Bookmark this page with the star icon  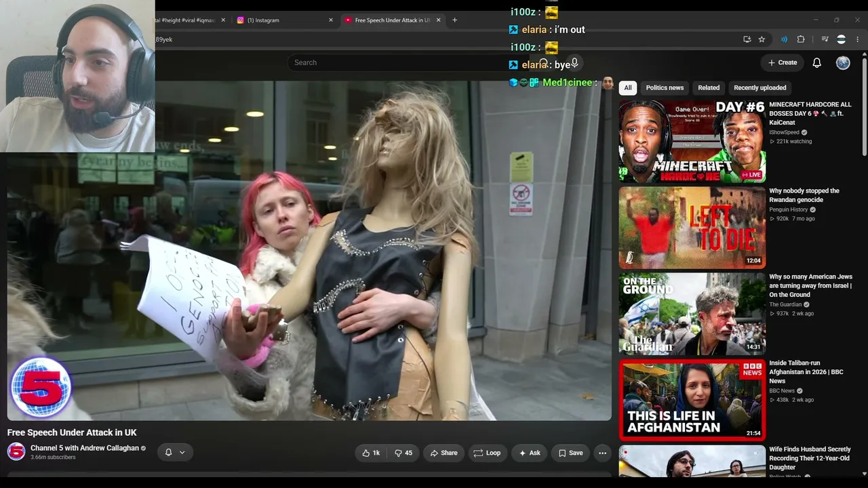tap(762, 39)
